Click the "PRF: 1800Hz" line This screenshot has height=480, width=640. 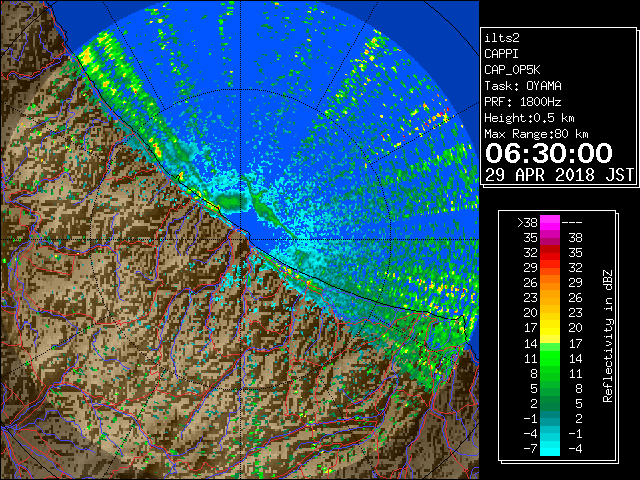523,102
